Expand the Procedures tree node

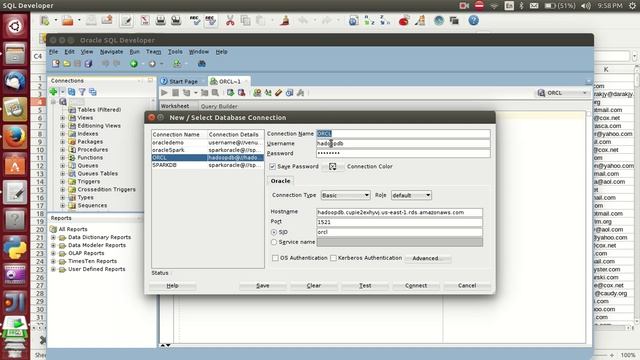62,149
